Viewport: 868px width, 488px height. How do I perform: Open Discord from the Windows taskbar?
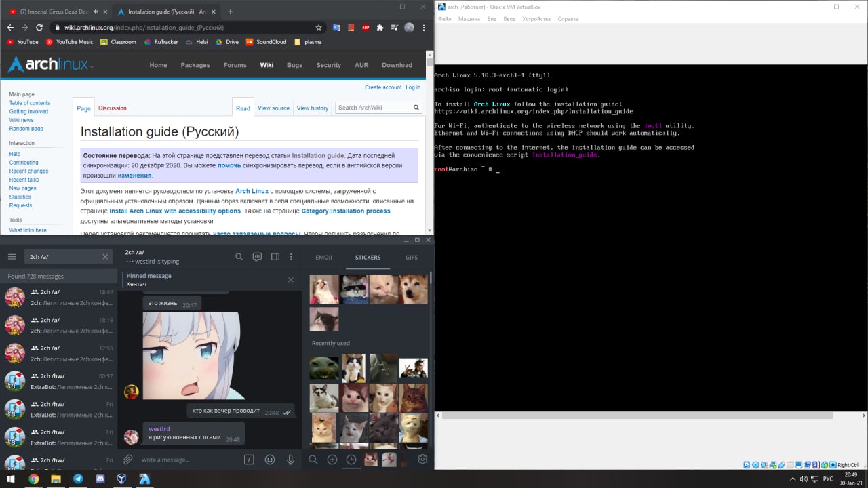[100, 479]
